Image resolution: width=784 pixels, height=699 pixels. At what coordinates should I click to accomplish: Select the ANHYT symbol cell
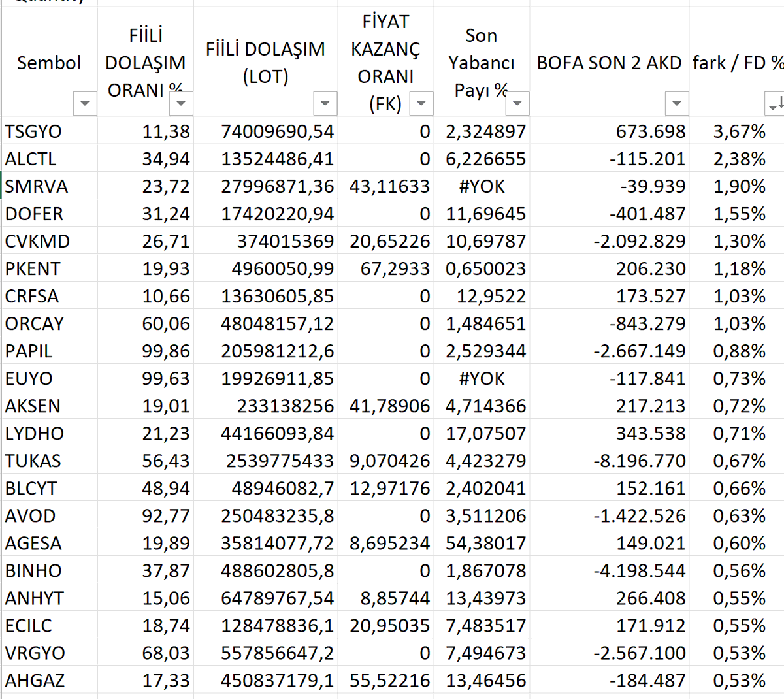(50, 598)
